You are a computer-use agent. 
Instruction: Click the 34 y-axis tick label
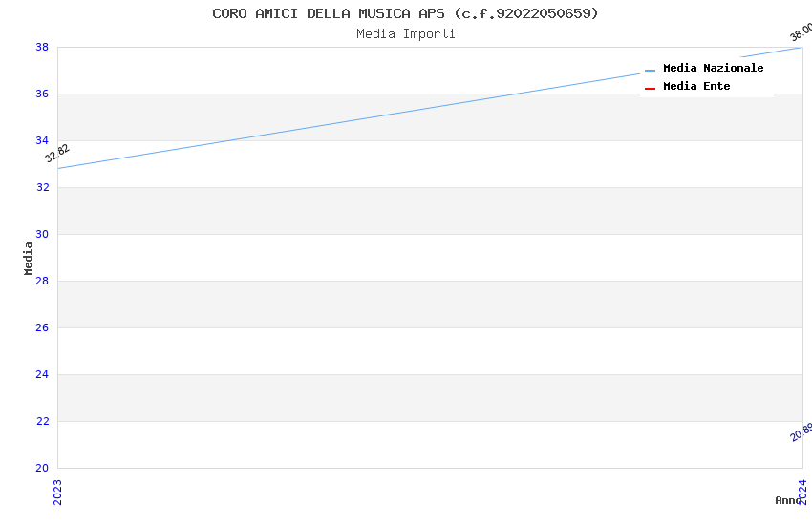pyautogui.click(x=42, y=140)
